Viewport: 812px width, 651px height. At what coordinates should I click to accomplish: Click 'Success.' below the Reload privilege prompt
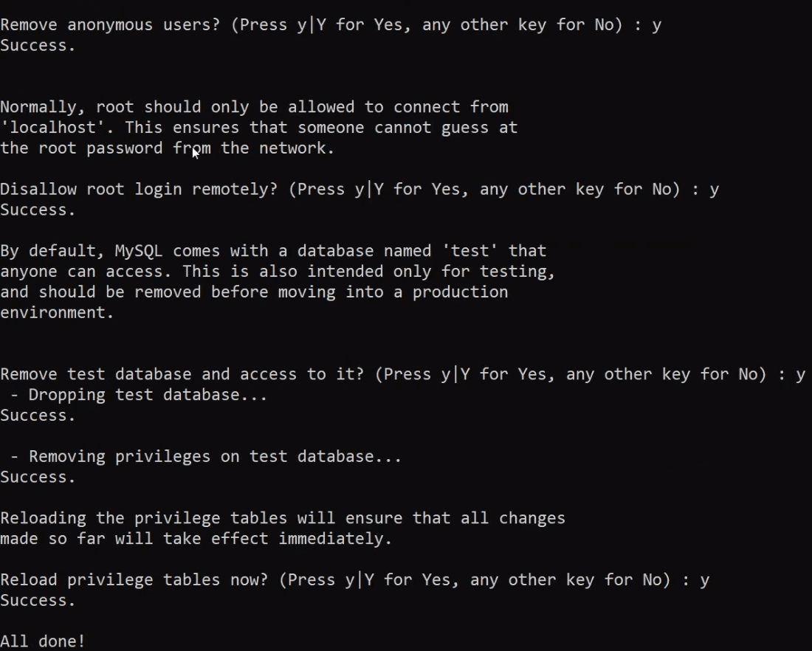[38, 601]
